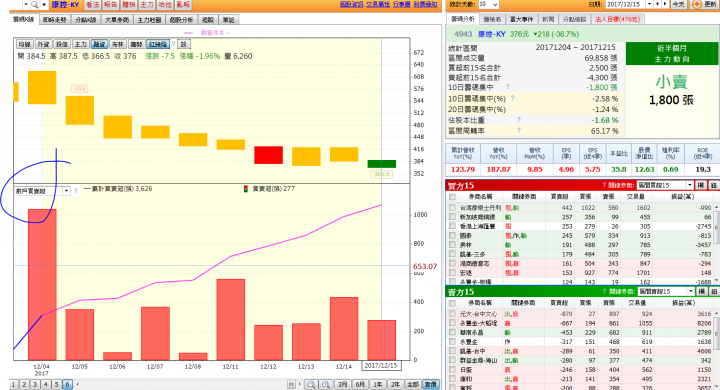Click the plus icon beside the stock name
Screen dimensions: 720x390
tap(44, 5)
